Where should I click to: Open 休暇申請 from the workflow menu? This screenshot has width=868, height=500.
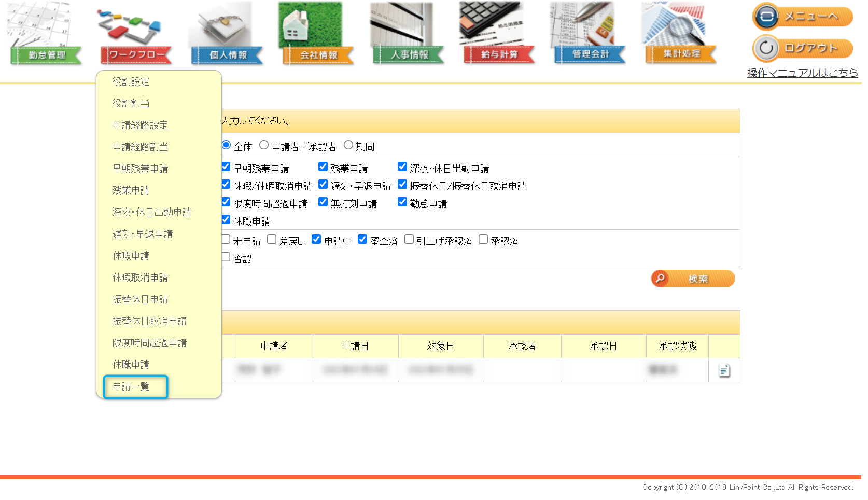tap(131, 256)
